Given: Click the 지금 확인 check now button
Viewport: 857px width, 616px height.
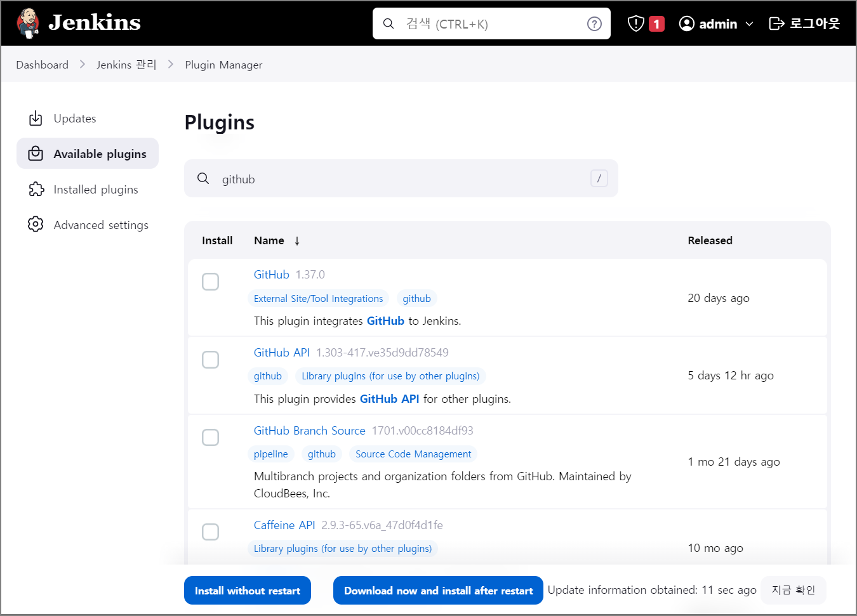Looking at the screenshot, I should (x=793, y=590).
